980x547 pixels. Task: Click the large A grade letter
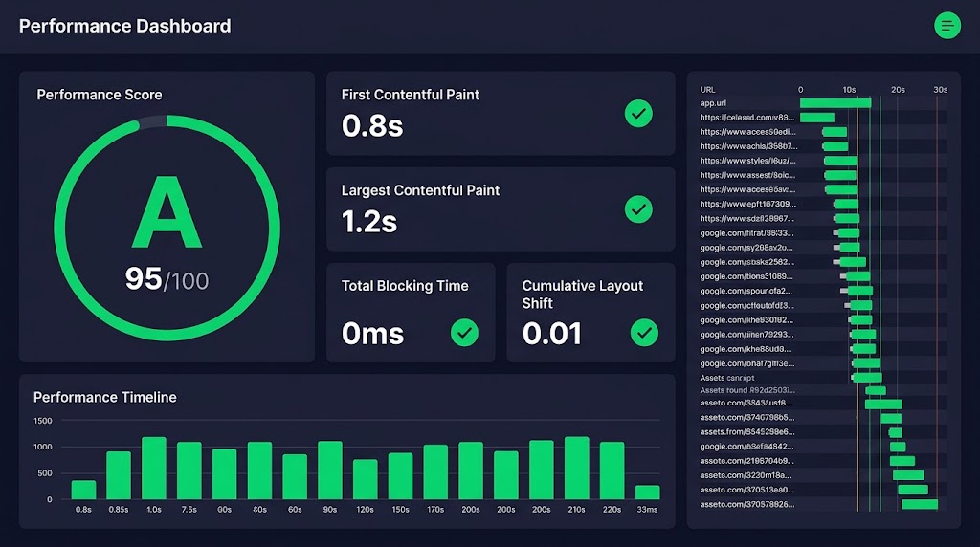(167, 212)
